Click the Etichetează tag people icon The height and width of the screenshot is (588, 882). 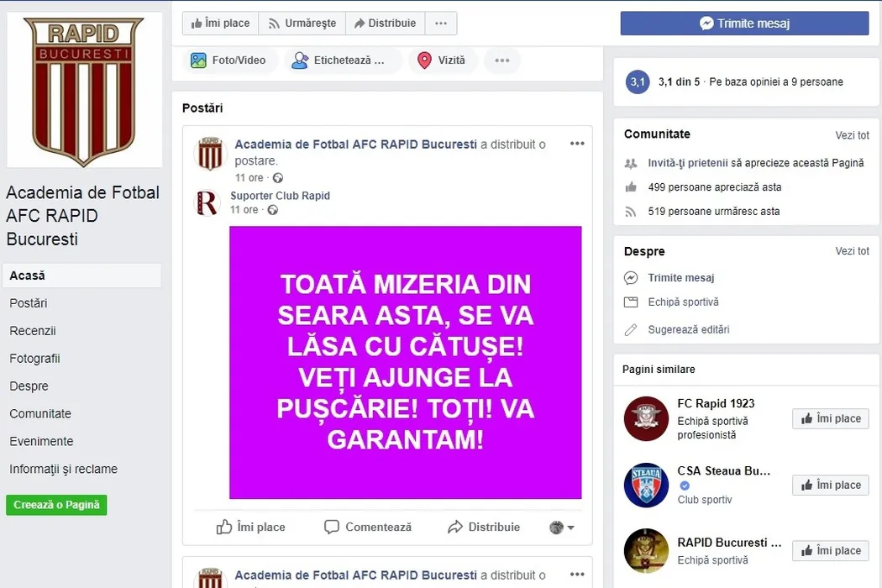[300, 60]
